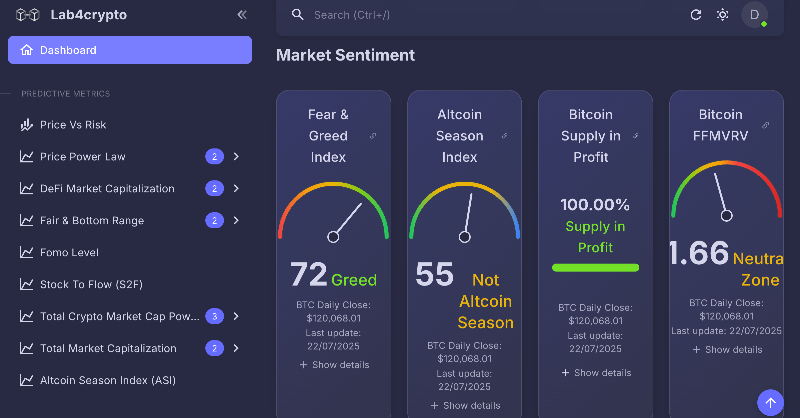Viewport: 800px width, 418px height.
Task: Click the Altcoin Season Index card title
Action: tap(459, 136)
